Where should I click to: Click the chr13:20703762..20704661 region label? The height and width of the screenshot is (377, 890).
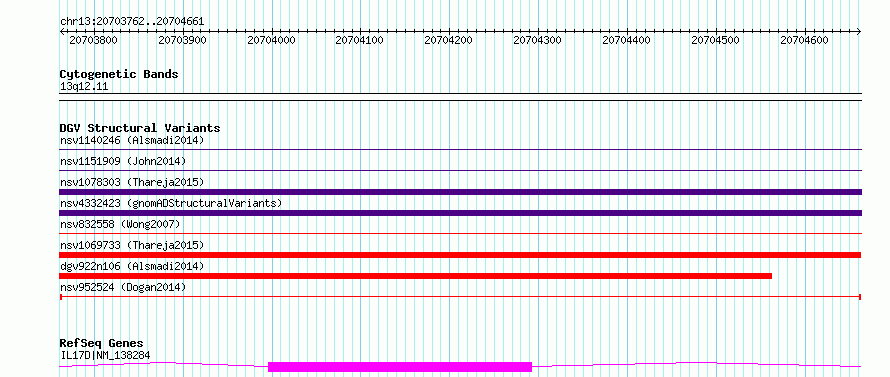coord(132,22)
